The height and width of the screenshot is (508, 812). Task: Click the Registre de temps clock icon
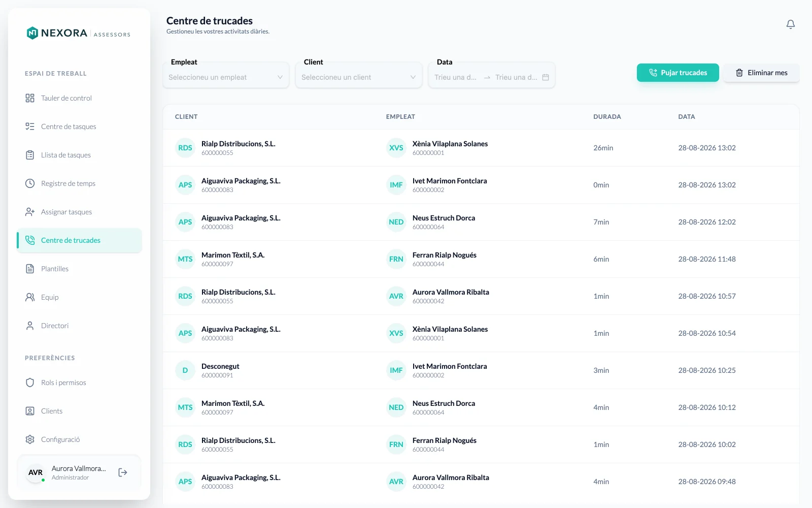click(30, 183)
